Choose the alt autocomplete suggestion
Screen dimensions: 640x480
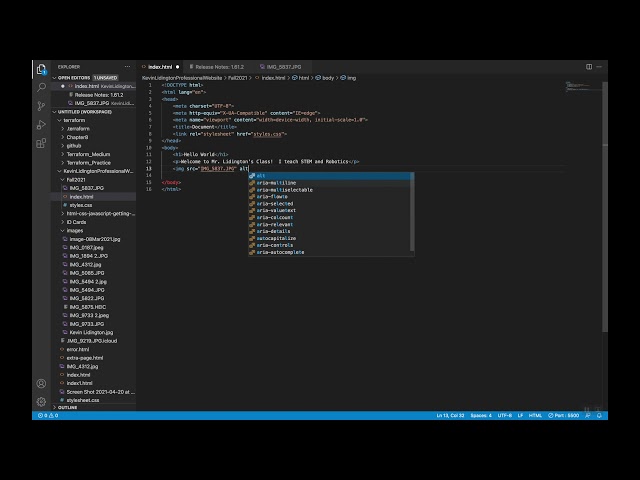[x=330, y=176]
